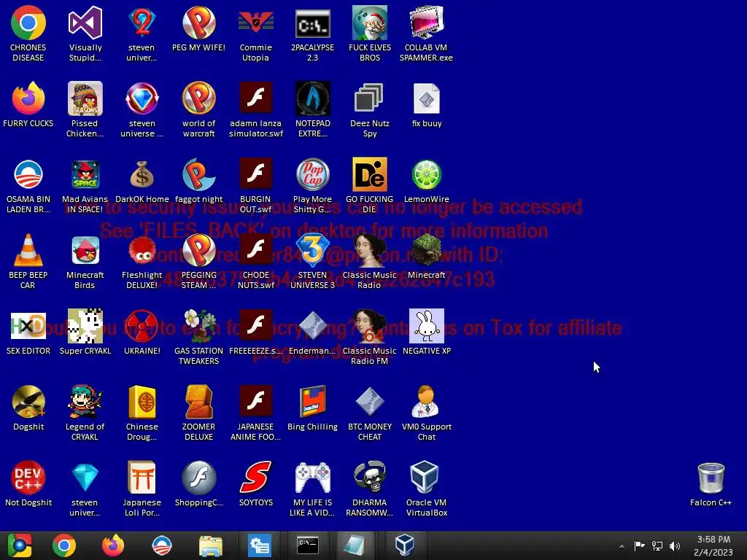Open the Action Center flag icon
The image size is (747, 560).
coord(639,545)
